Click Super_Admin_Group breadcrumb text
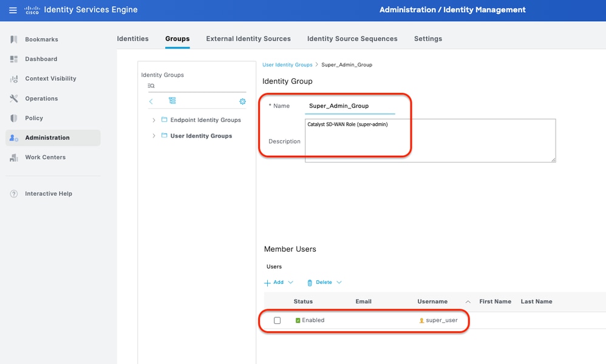606x364 pixels. pyautogui.click(x=347, y=65)
